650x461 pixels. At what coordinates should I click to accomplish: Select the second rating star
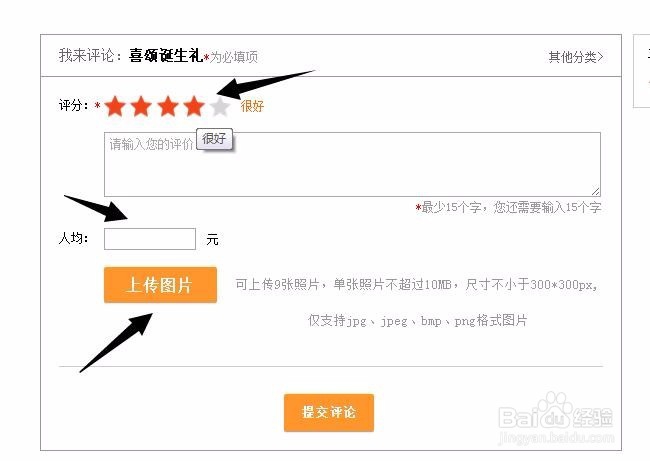coord(141,106)
